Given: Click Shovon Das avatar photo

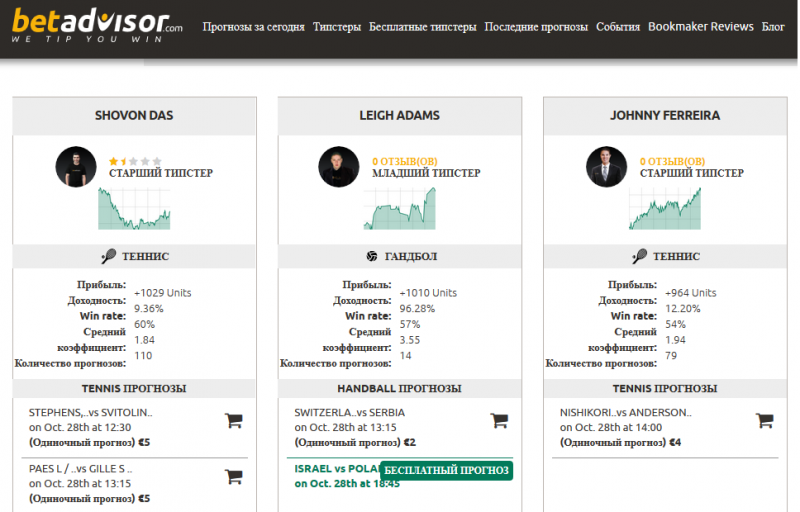Looking at the screenshot, I should (x=76, y=167).
